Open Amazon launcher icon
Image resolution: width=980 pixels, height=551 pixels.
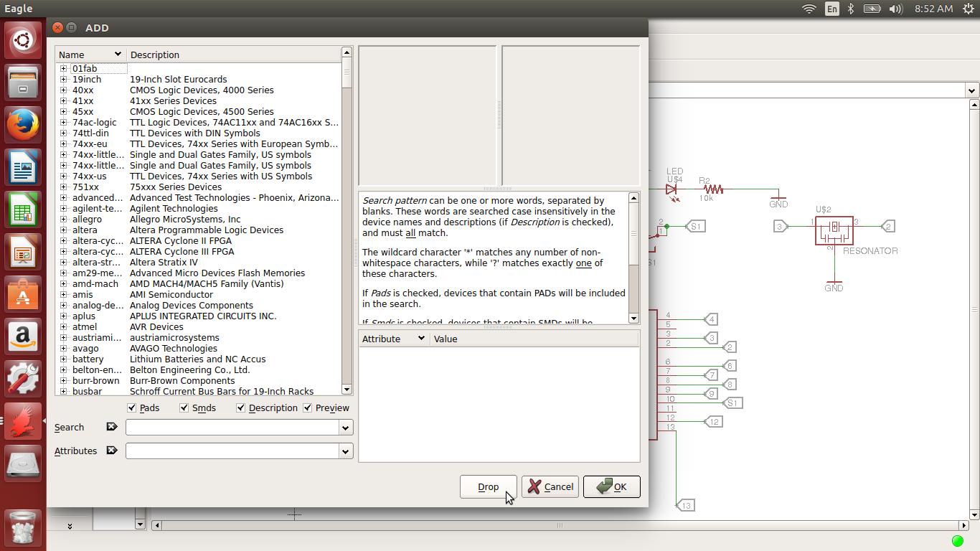(23, 337)
